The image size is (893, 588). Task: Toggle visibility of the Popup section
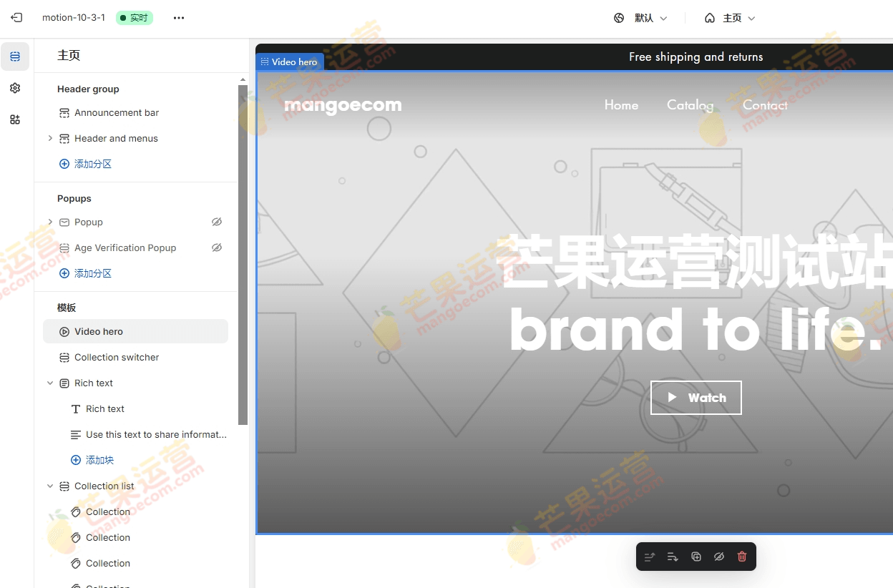click(217, 222)
